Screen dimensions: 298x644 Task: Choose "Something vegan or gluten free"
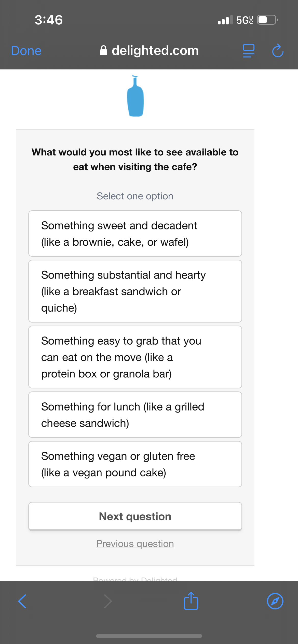click(x=135, y=464)
